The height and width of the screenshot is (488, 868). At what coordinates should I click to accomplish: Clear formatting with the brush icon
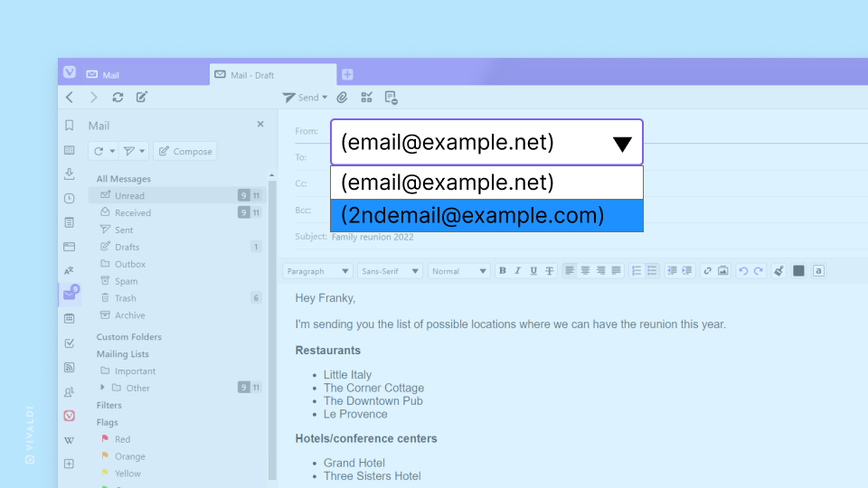coord(778,270)
